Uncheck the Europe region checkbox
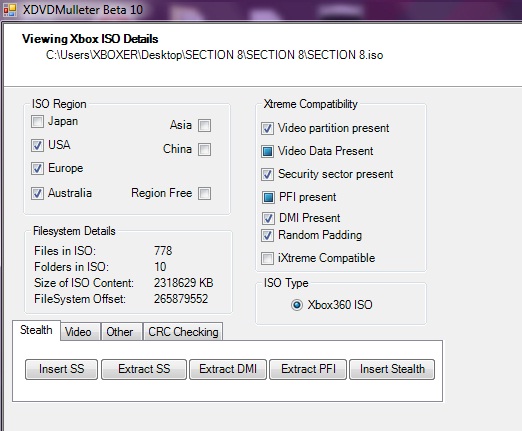 37,168
